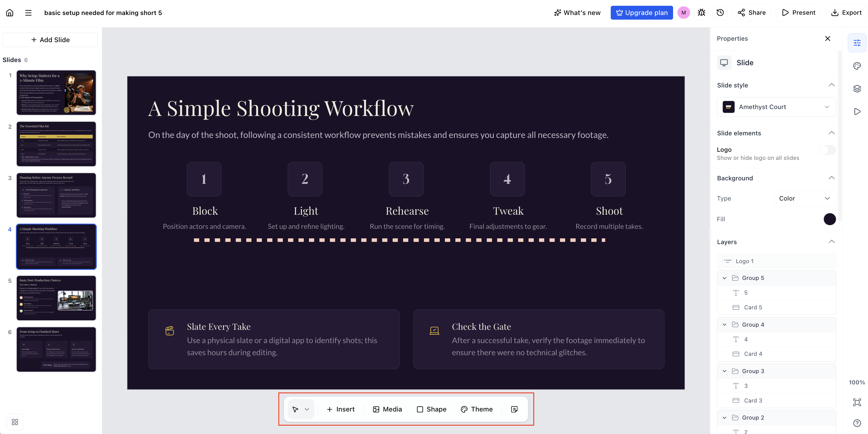Open slide 5 thumbnail Basic Post-Production

point(56,298)
